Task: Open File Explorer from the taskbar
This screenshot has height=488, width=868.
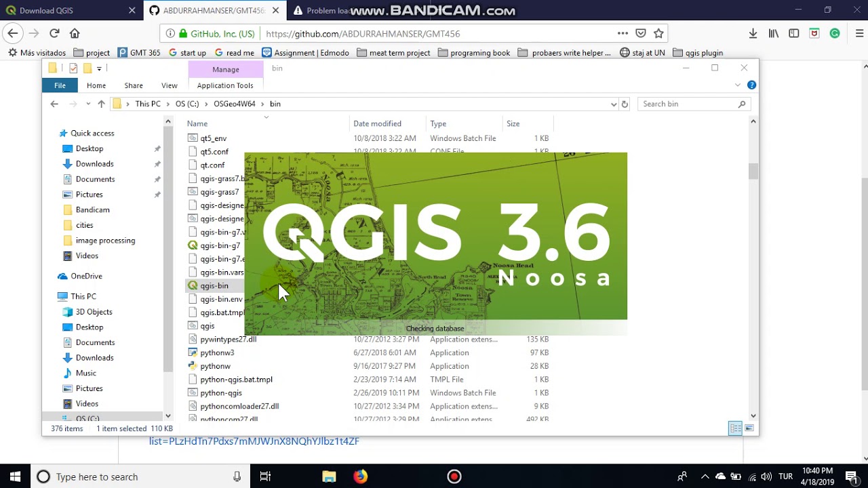Action: pyautogui.click(x=329, y=476)
